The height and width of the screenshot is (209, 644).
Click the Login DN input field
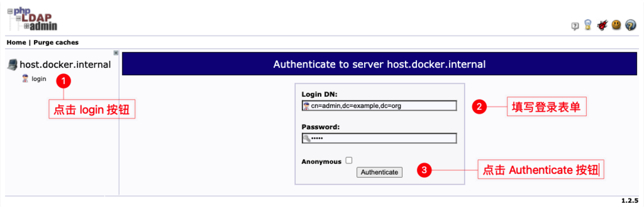point(379,106)
